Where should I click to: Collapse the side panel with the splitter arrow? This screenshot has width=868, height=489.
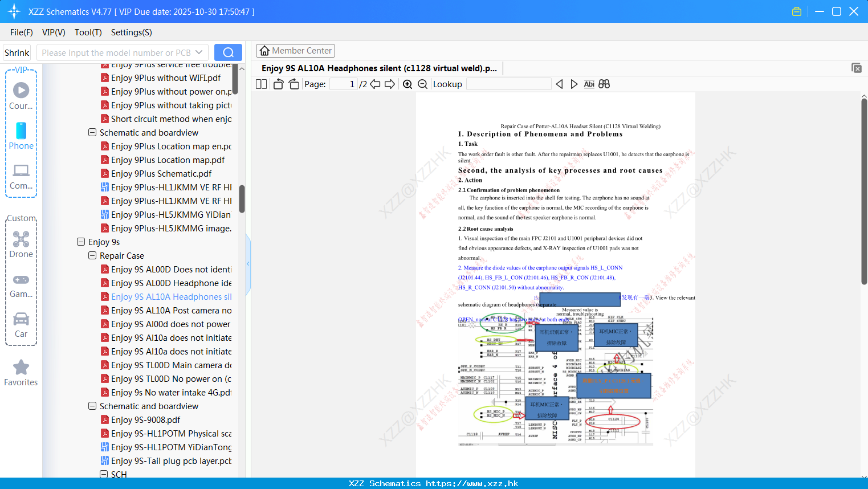[248, 264]
